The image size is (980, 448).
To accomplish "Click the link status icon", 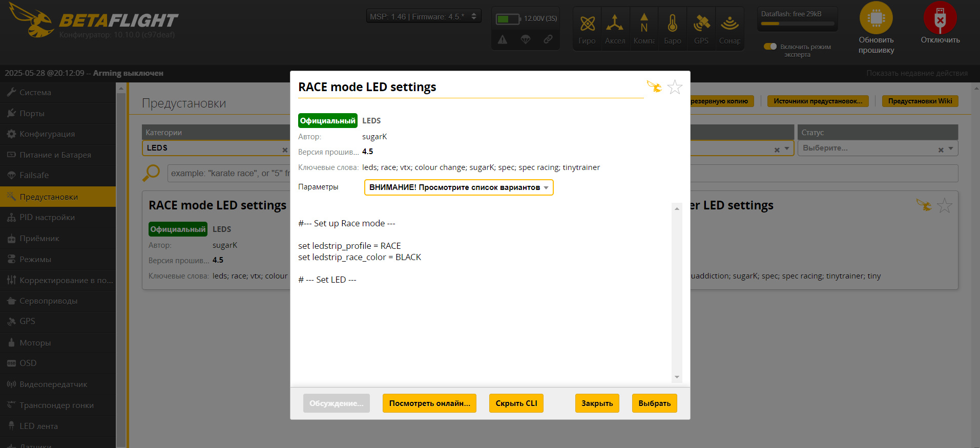I will pos(548,39).
